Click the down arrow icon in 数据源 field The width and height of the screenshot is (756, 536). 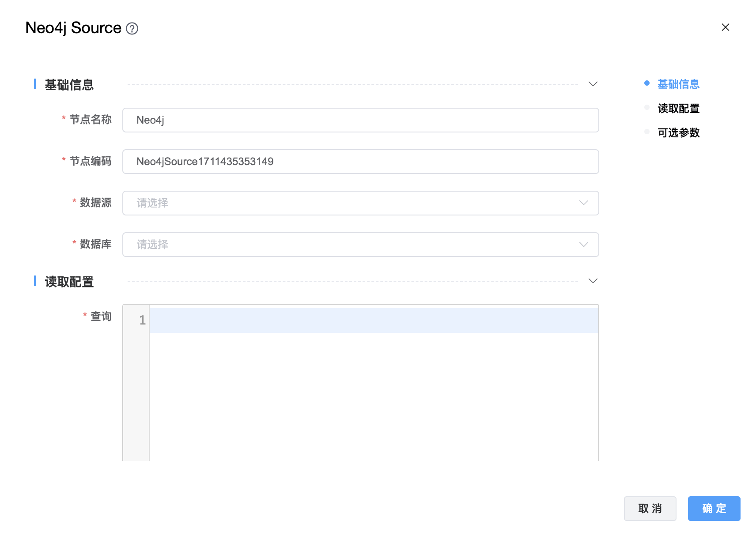[x=583, y=203]
